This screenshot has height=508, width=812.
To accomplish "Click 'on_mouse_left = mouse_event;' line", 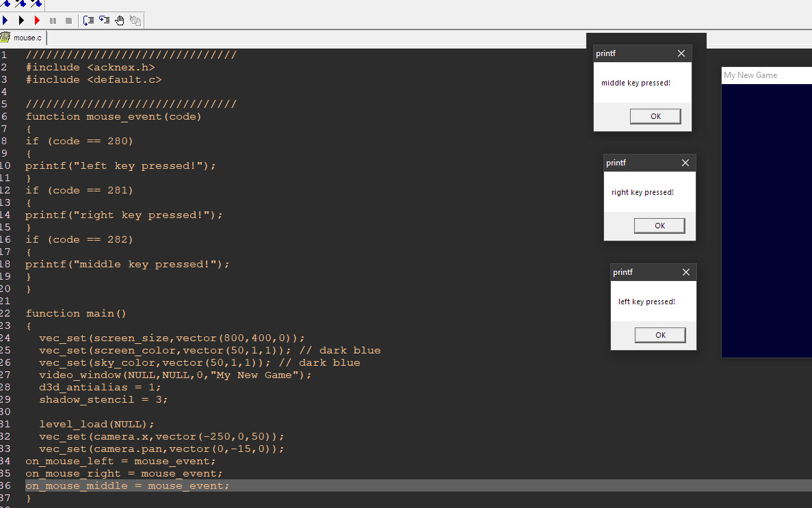I will (120, 462).
